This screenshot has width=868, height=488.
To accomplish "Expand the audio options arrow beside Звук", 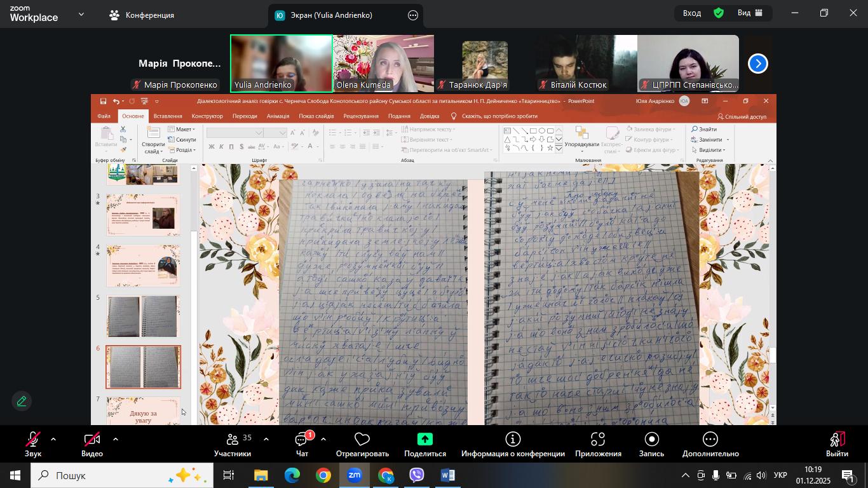I will pos(53,439).
